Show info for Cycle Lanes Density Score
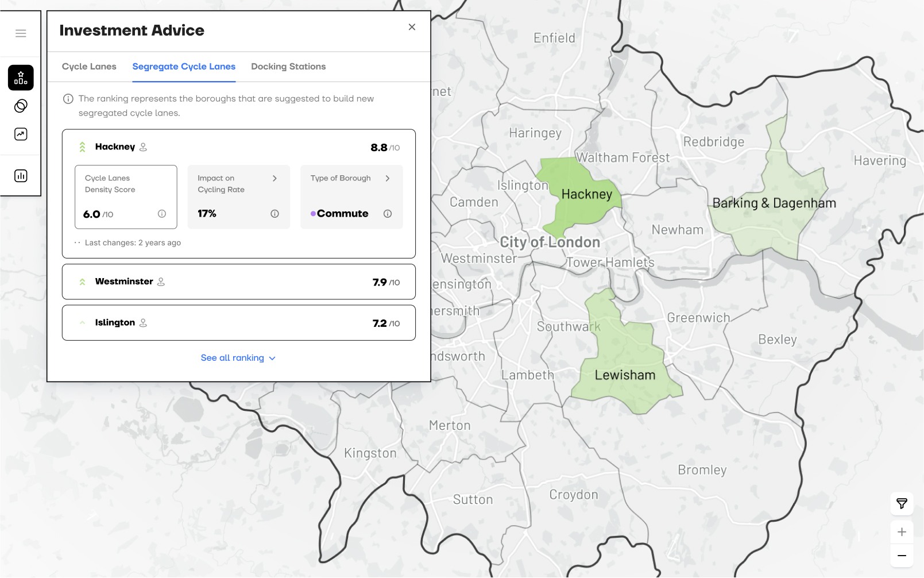 tap(162, 214)
